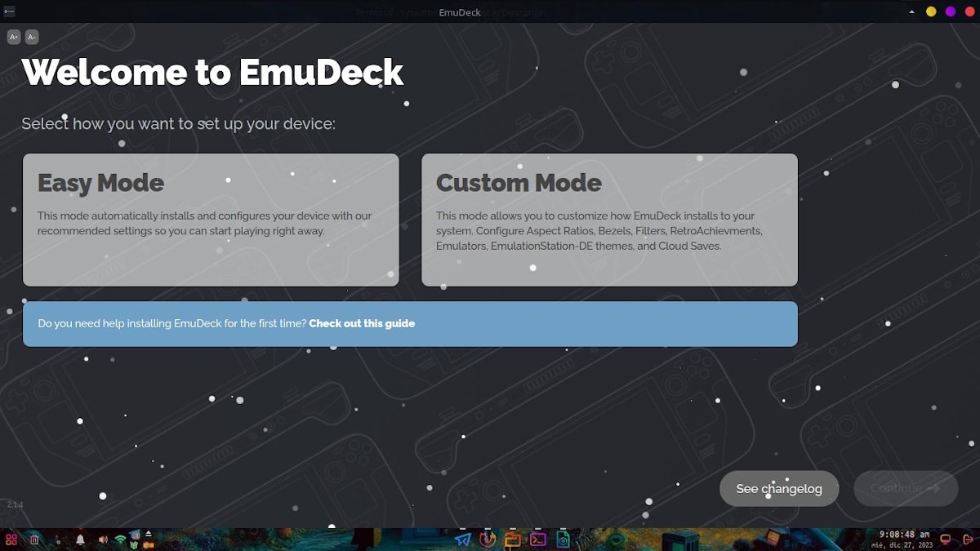Open the file manager folder icon

pyautogui.click(x=513, y=539)
